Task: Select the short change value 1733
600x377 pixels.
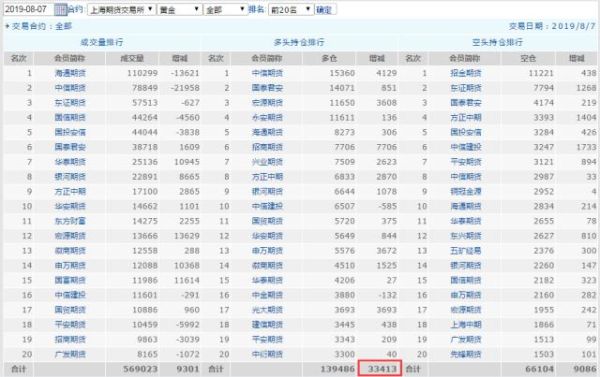Action: (586, 147)
